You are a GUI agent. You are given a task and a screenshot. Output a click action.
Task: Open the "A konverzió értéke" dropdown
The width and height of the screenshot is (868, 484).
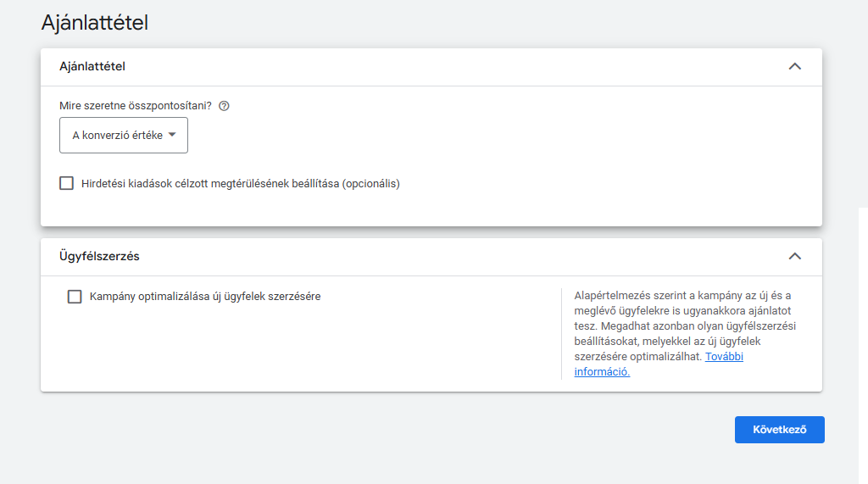point(123,135)
